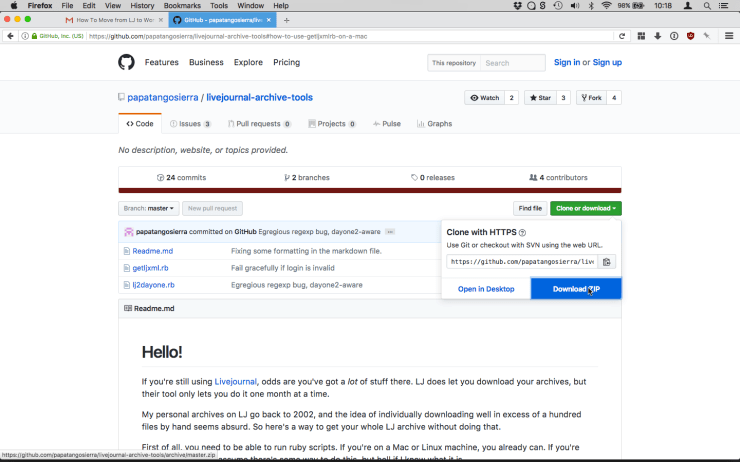This screenshot has width=740, height=462.
Task: Collapse the Clone or download dropdown
Action: coord(585,208)
